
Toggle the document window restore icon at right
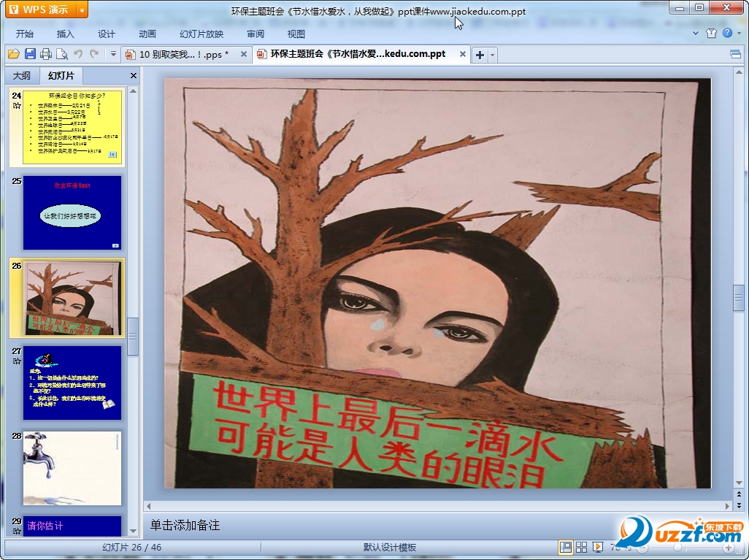736,54
